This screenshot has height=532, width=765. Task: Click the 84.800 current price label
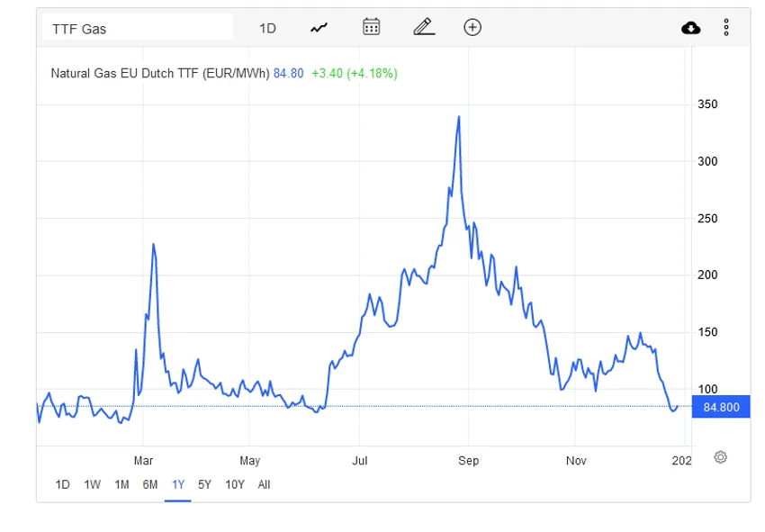coord(721,407)
